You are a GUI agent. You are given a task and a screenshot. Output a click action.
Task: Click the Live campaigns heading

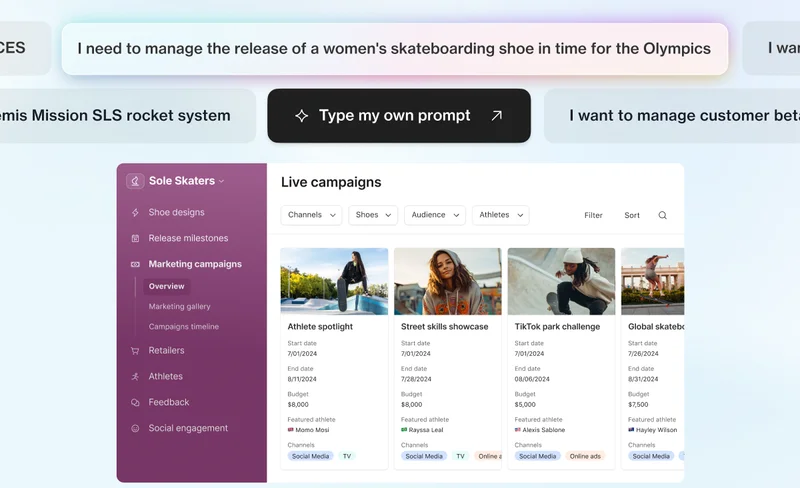(x=331, y=182)
